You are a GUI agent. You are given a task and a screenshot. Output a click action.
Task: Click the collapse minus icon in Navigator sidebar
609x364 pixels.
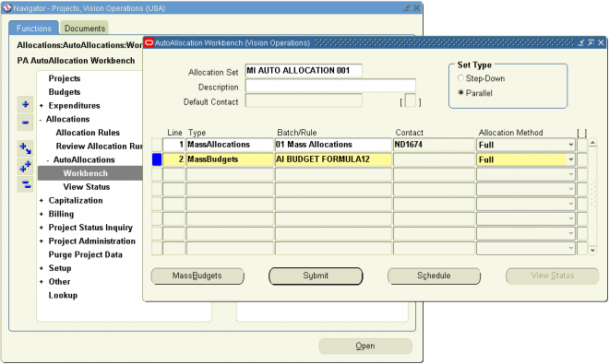pyautogui.click(x=25, y=123)
